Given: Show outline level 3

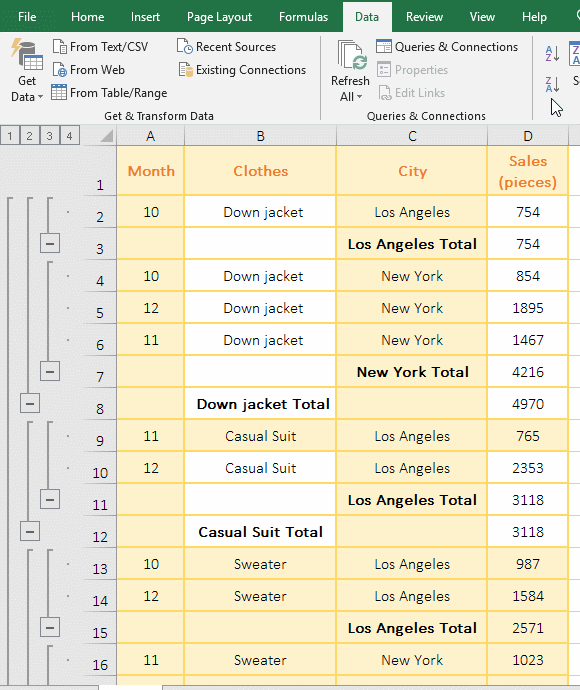Looking at the screenshot, I should [x=49, y=136].
